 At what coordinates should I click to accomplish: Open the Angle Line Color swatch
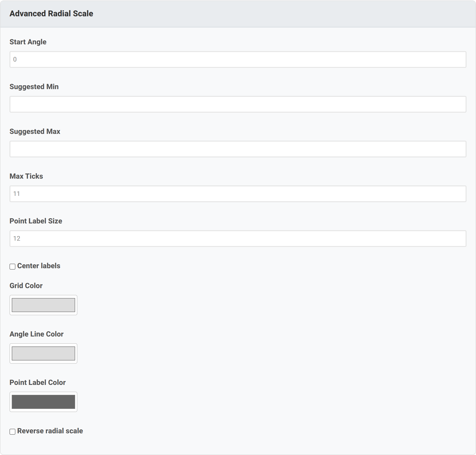(43, 353)
